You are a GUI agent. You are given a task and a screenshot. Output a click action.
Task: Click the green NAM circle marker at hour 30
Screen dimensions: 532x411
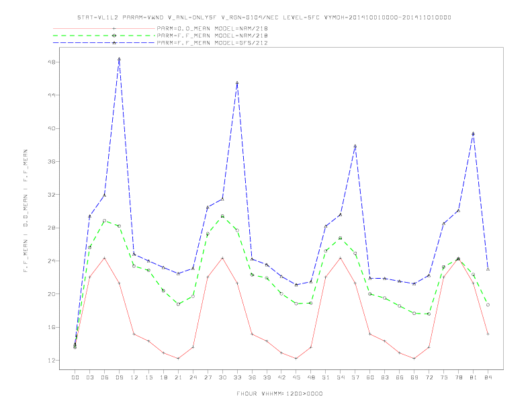coord(222,216)
